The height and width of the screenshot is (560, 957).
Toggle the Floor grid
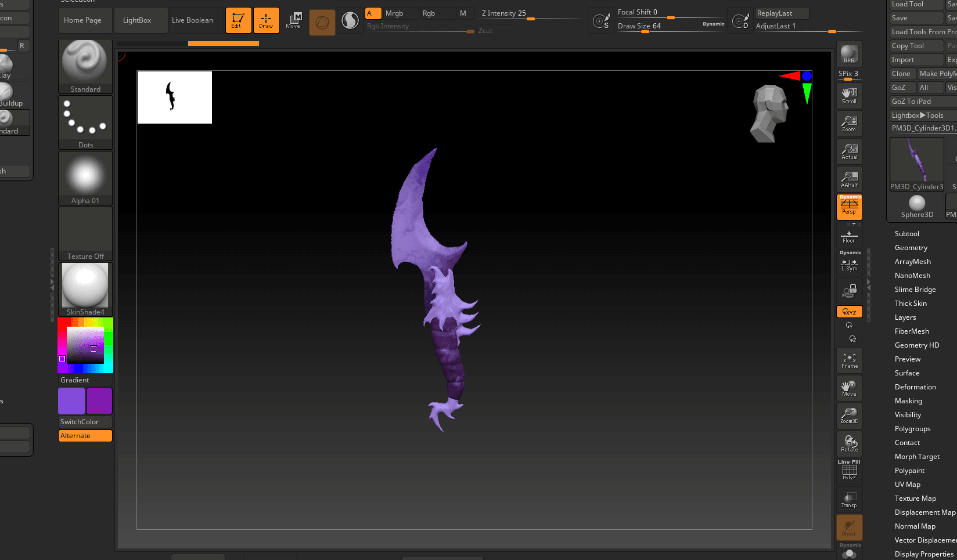click(849, 235)
